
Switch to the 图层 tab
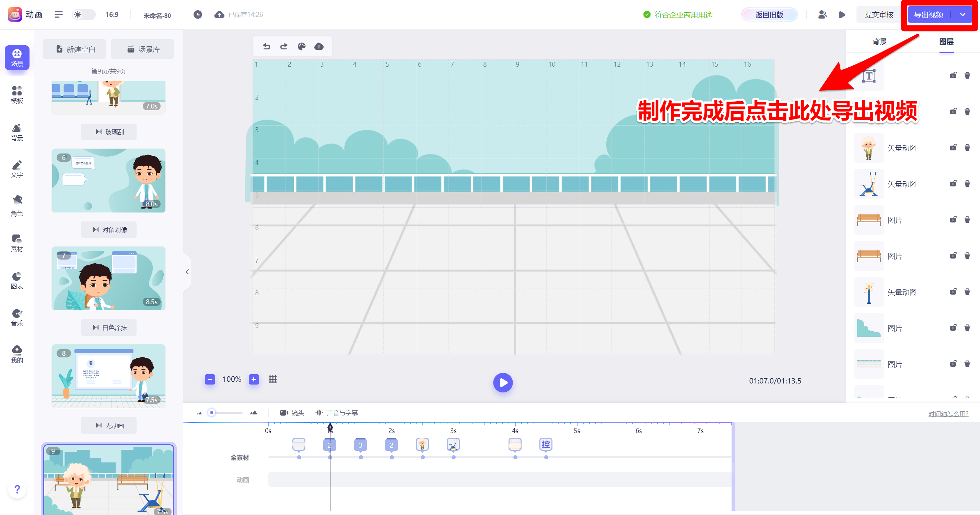tap(946, 42)
